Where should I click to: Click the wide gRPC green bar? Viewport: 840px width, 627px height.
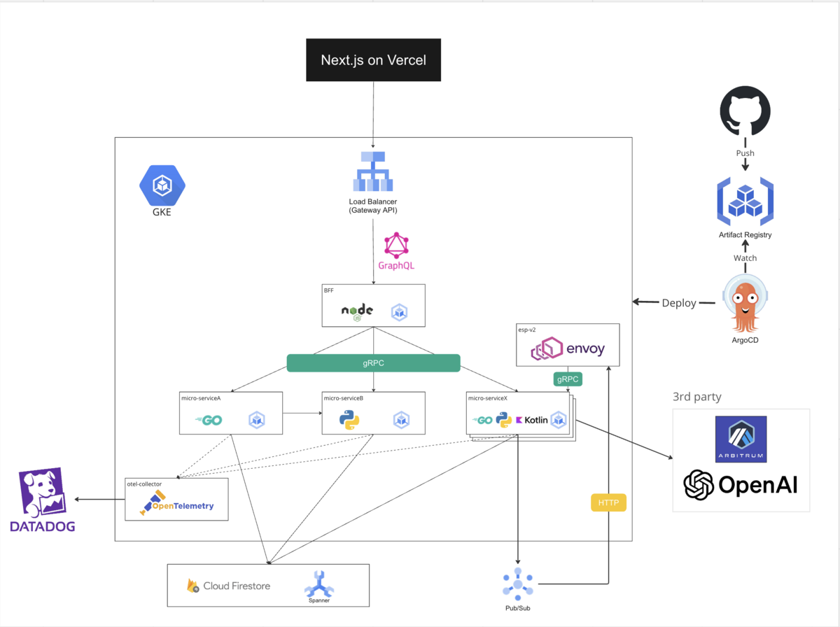[373, 362]
